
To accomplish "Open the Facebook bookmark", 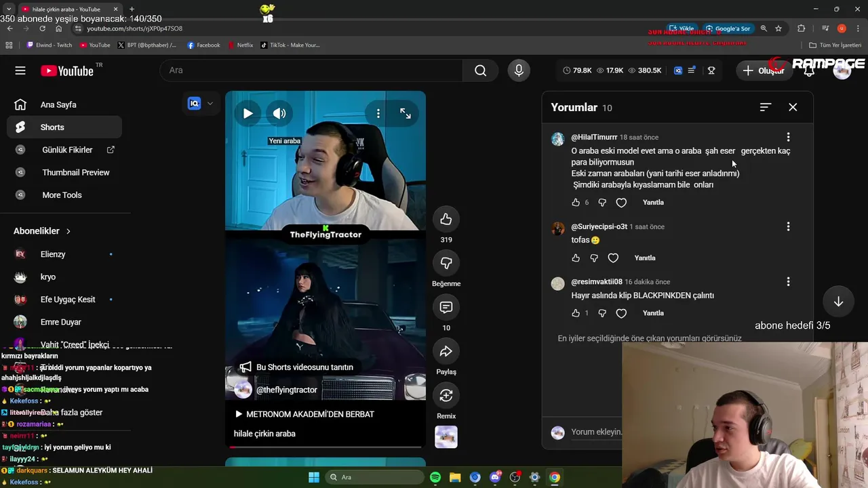I will [203, 45].
